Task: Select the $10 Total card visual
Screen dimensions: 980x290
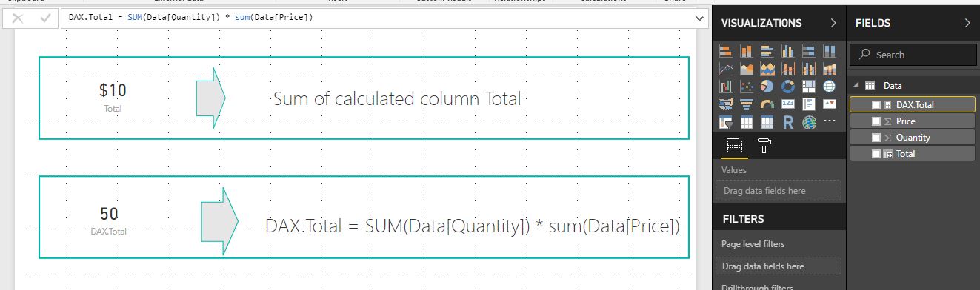Action: (x=113, y=98)
